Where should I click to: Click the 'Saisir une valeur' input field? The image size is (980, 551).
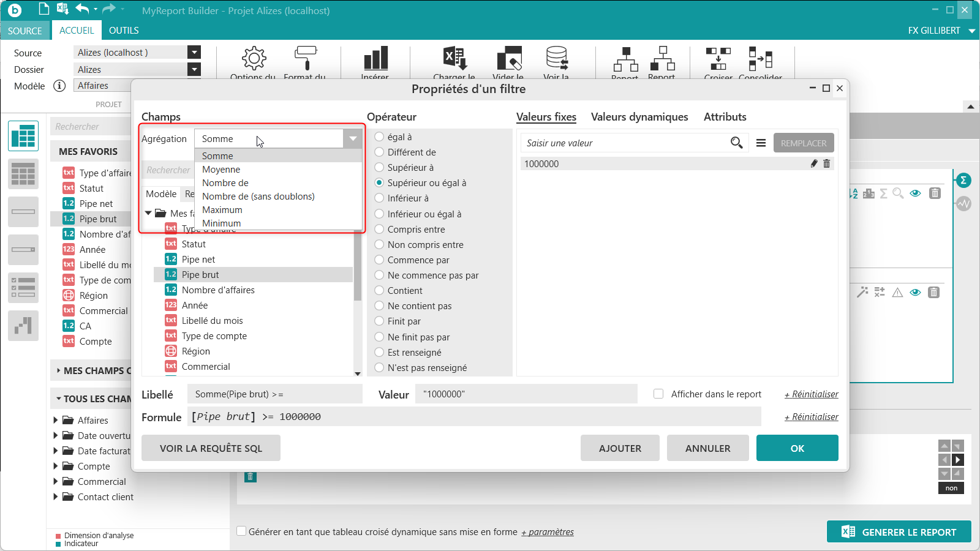(625, 143)
